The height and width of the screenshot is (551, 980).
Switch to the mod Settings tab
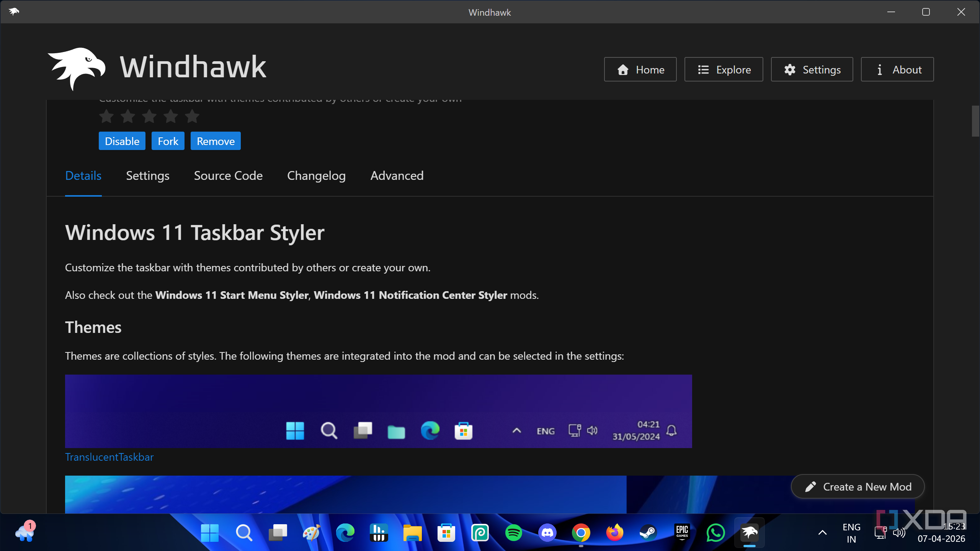[147, 176]
